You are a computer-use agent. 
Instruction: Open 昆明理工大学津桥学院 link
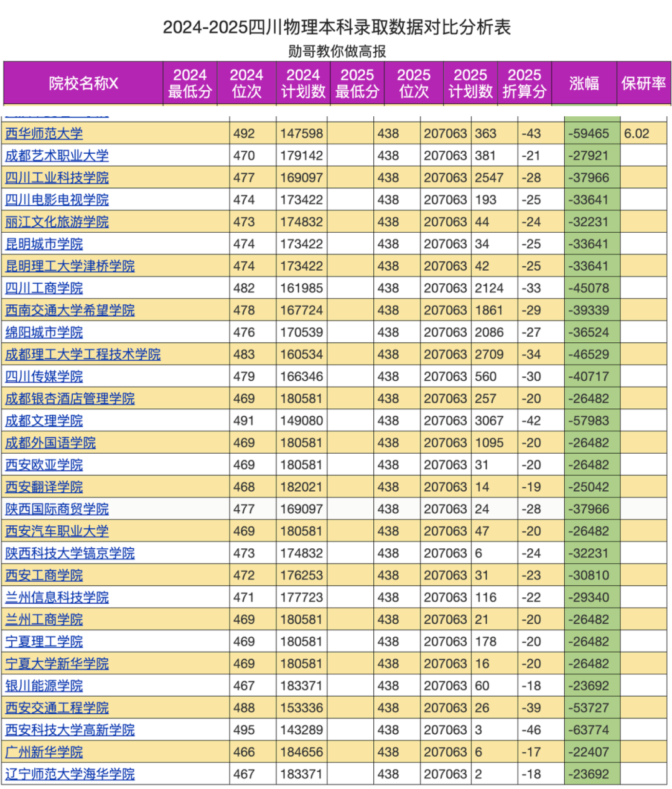(70, 266)
